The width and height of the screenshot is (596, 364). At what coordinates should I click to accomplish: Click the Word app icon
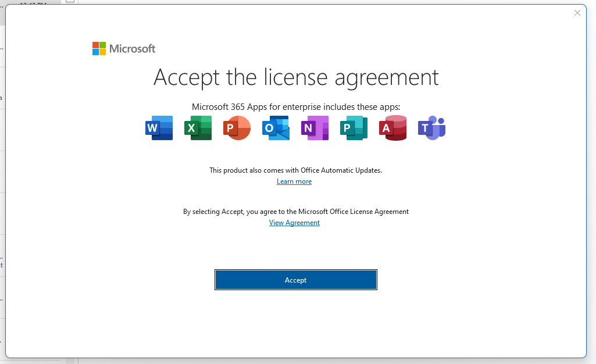159,128
